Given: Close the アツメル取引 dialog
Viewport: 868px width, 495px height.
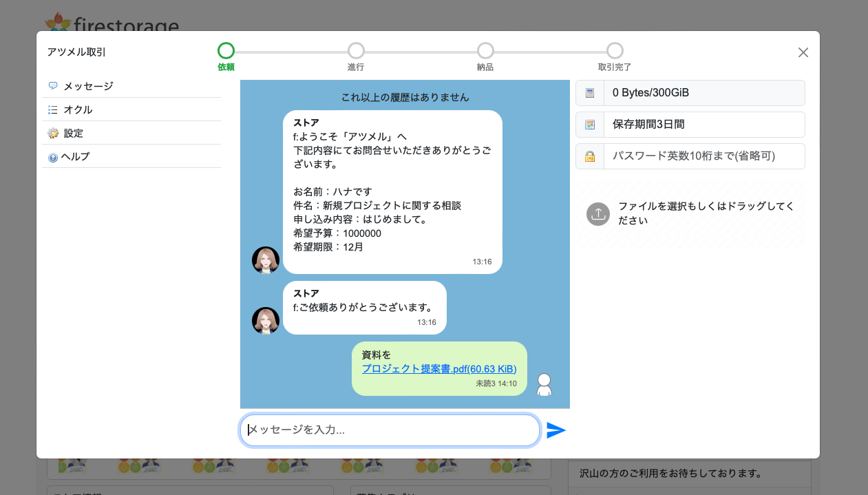Looking at the screenshot, I should pos(803,52).
